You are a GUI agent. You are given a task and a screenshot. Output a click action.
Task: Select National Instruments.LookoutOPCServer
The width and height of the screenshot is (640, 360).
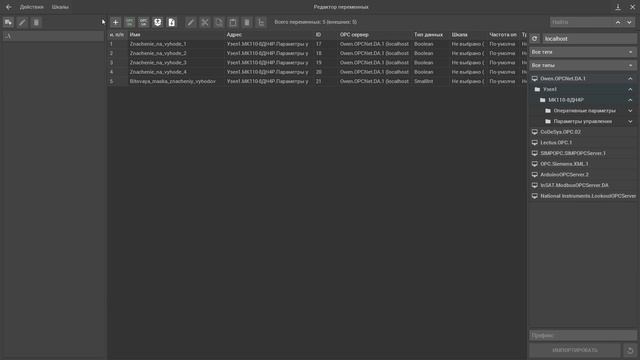[x=582, y=196]
